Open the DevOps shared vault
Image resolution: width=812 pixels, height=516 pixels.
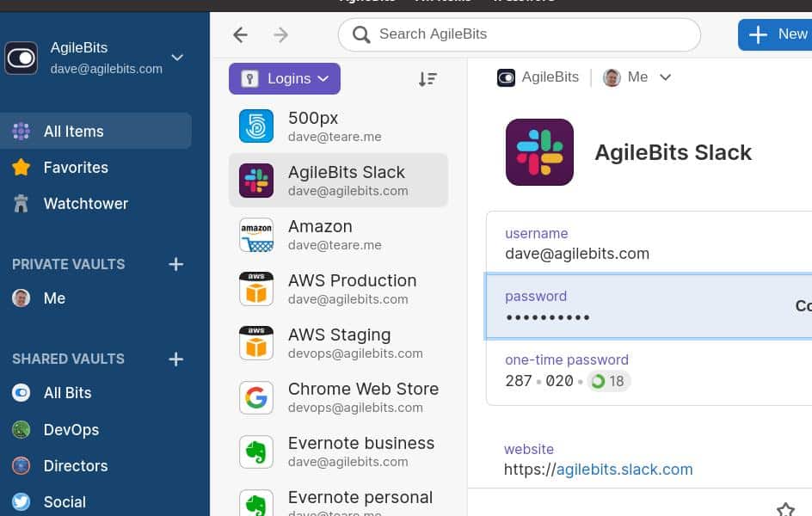(x=55, y=429)
